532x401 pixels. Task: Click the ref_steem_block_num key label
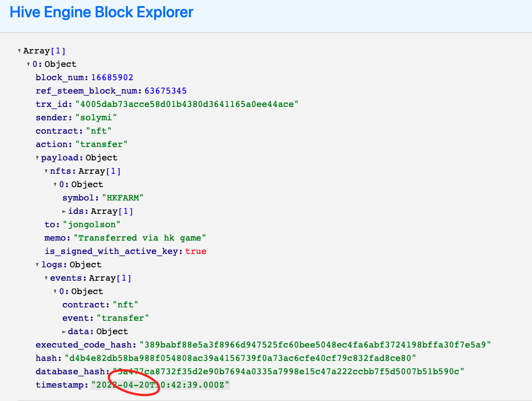coord(88,91)
